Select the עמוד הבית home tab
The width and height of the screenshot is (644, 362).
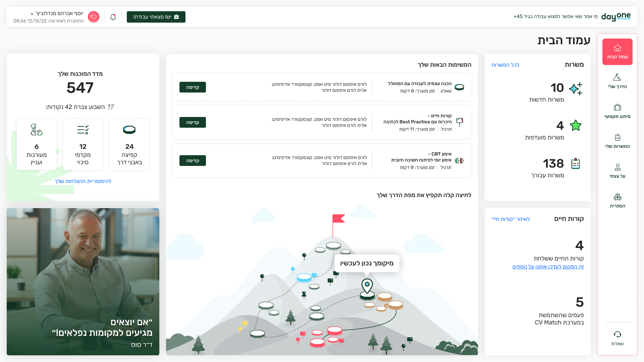[617, 52]
